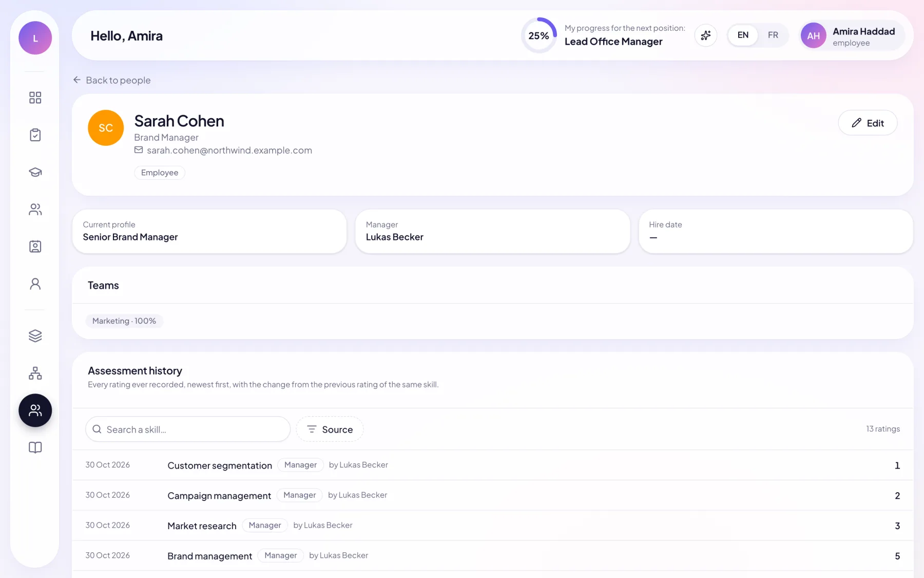924x578 pixels.
Task: Click the Customer segmentation rating row
Action: pyautogui.click(x=493, y=465)
